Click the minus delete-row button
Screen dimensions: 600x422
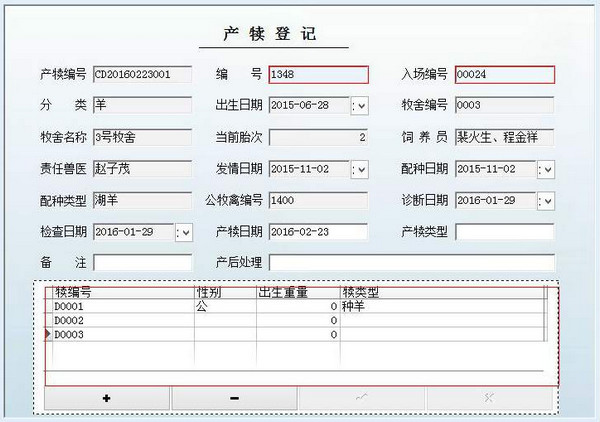point(234,398)
